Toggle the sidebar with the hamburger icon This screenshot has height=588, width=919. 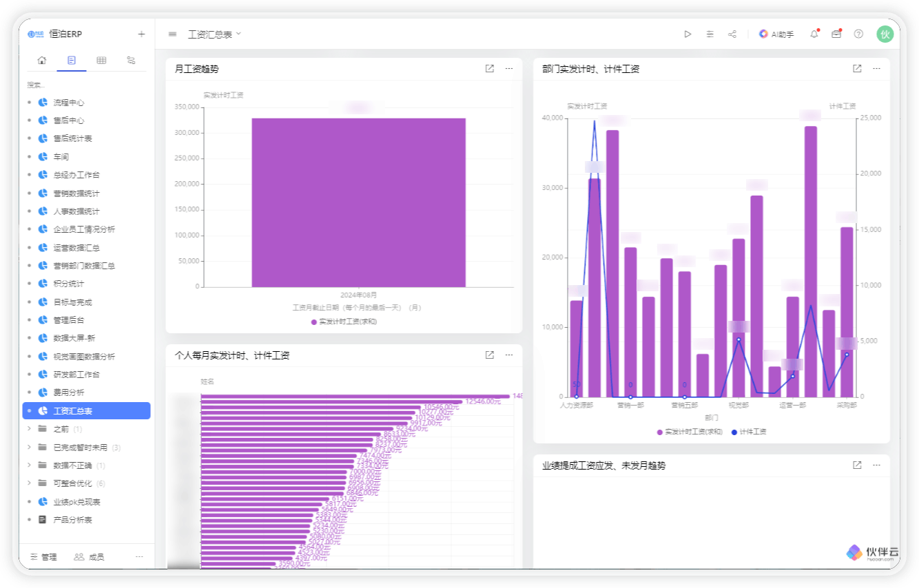pos(172,34)
